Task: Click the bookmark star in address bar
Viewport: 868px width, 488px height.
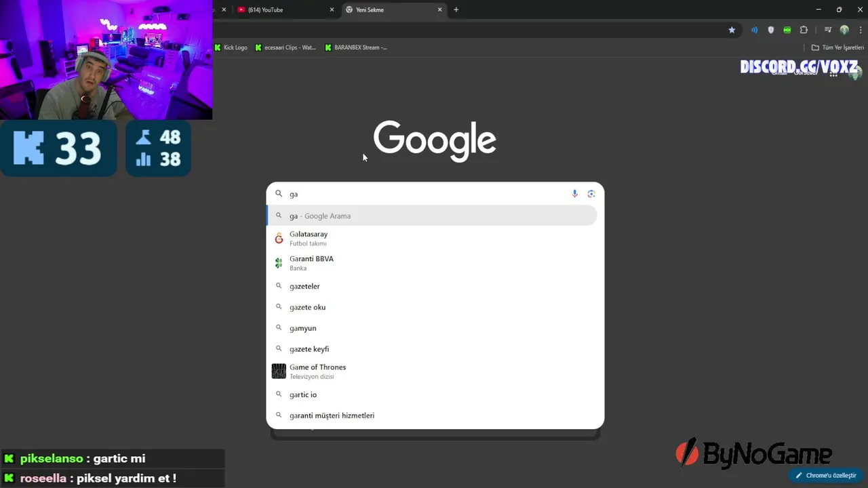Action: 732,30
